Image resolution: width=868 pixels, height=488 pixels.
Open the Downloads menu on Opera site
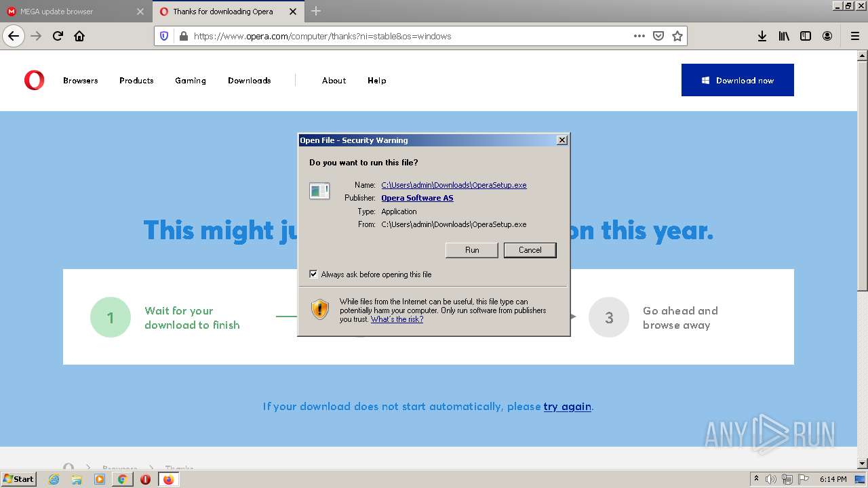tap(250, 81)
